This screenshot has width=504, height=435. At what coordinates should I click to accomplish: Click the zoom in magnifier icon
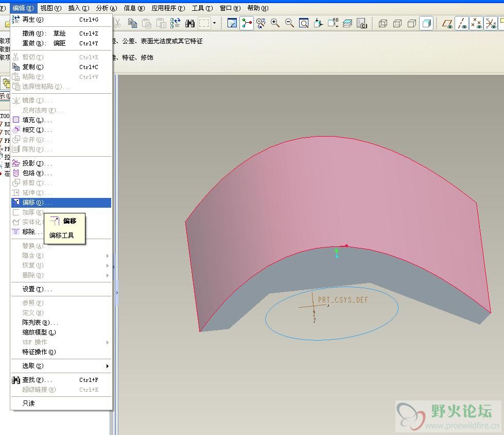coord(275,23)
